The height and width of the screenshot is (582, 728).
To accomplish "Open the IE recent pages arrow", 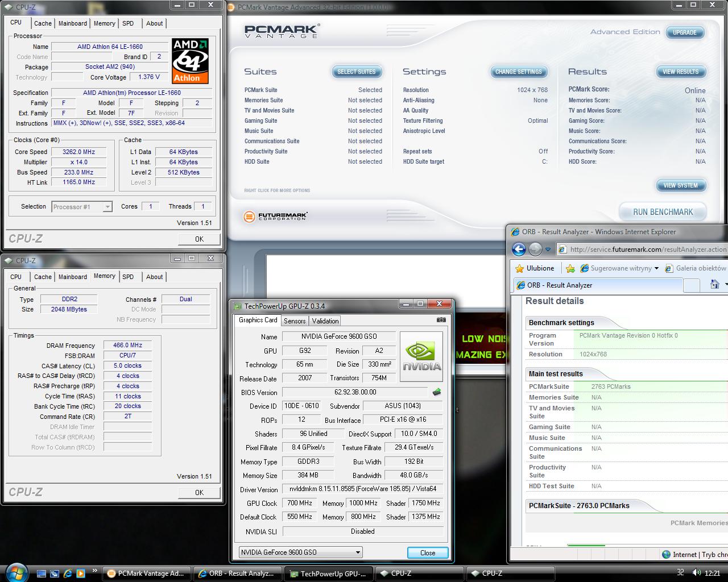I will point(548,250).
